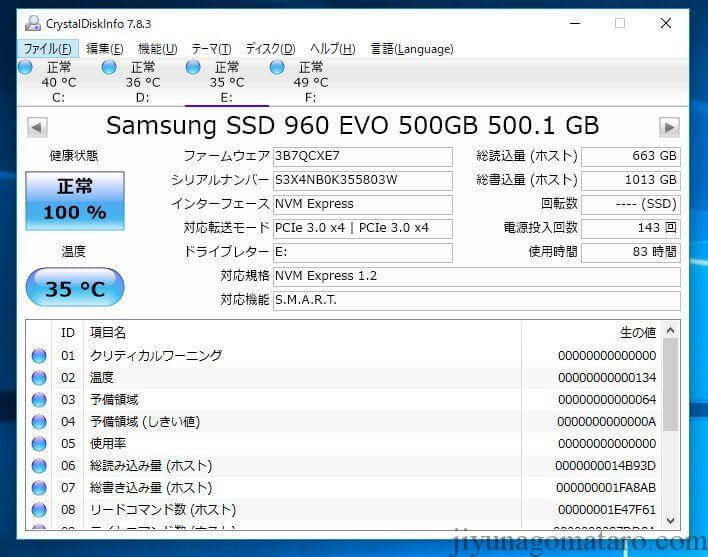Viewport: 708px width, 557px height.
Task: Open the ディスク(D) menu
Action: [x=270, y=49]
